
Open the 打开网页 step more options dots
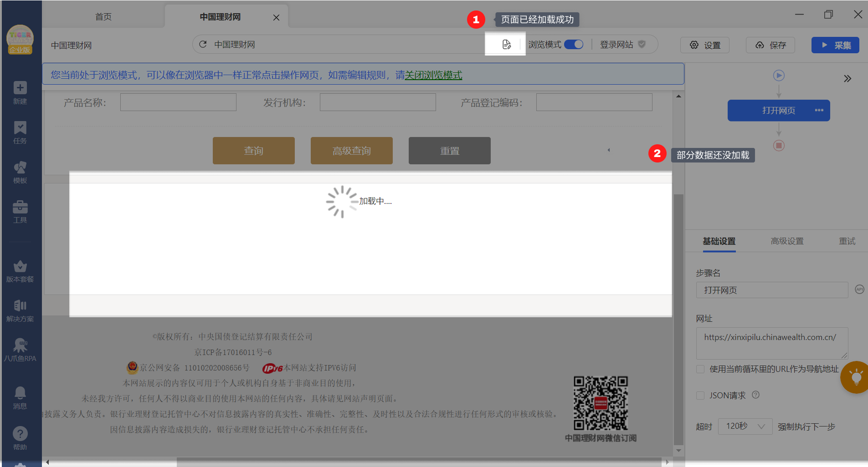click(x=819, y=110)
